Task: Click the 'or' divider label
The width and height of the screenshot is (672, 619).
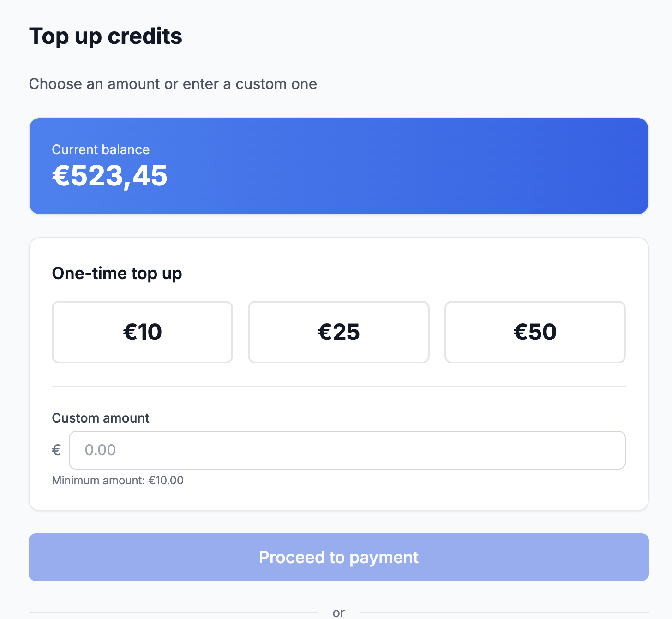Action: [339, 612]
